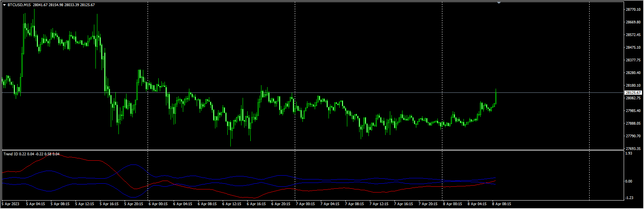Click time axis label 7 Apr 16:15
This screenshot has height=209, width=644.
pos(404,204)
